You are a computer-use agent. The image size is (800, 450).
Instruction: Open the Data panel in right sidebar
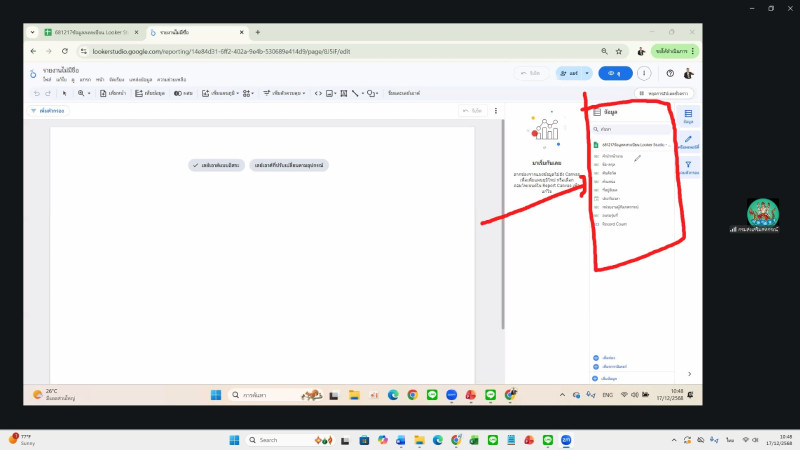tap(688, 117)
